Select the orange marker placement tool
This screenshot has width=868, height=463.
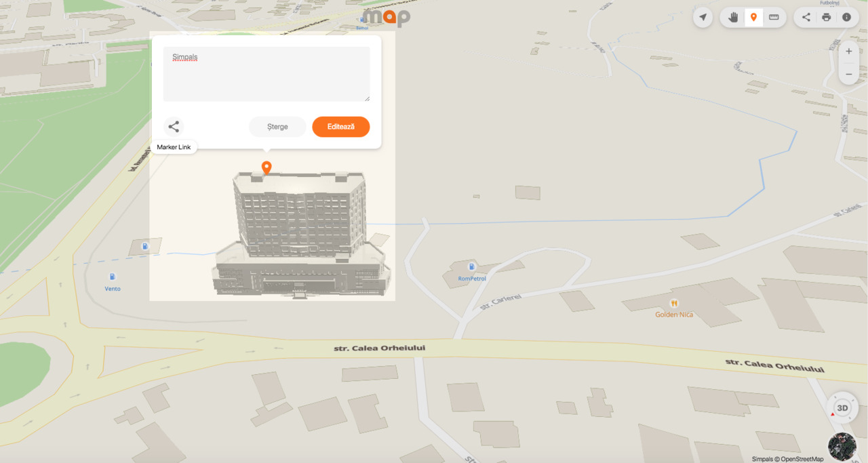(x=753, y=17)
